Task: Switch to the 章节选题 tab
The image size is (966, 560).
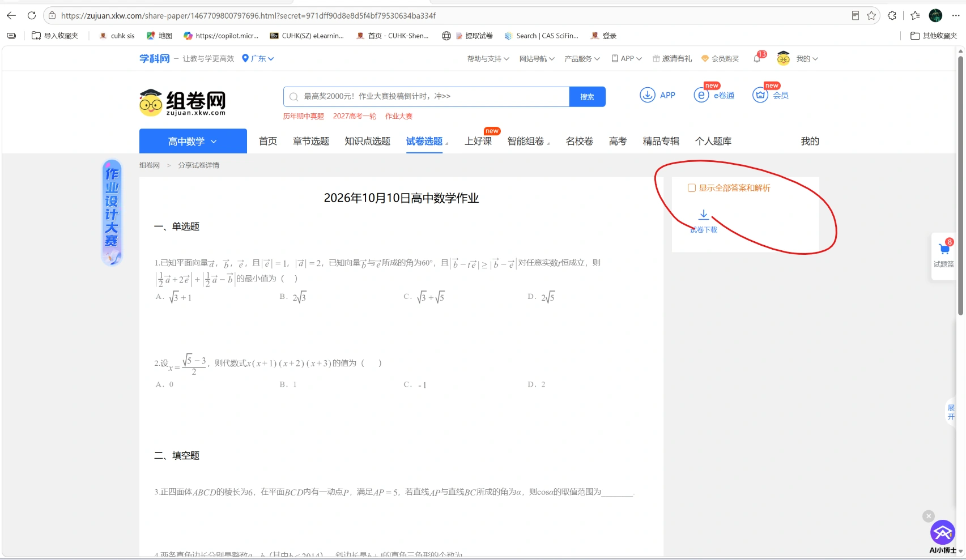Action: 310,141
